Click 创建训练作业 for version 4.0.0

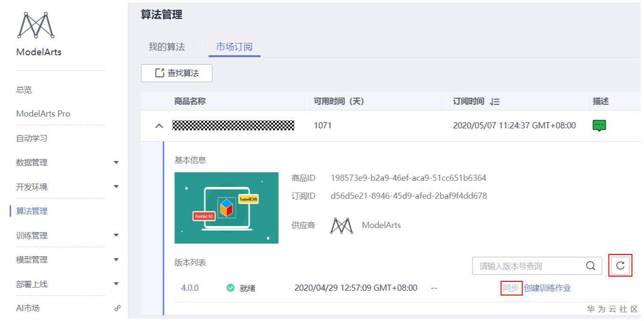click(x=548, y=288)
